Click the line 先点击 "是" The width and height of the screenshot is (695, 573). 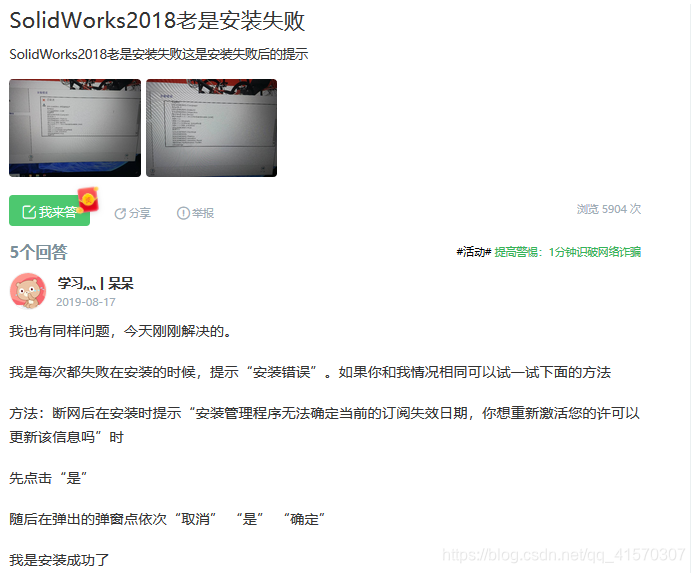pos(48,478)
